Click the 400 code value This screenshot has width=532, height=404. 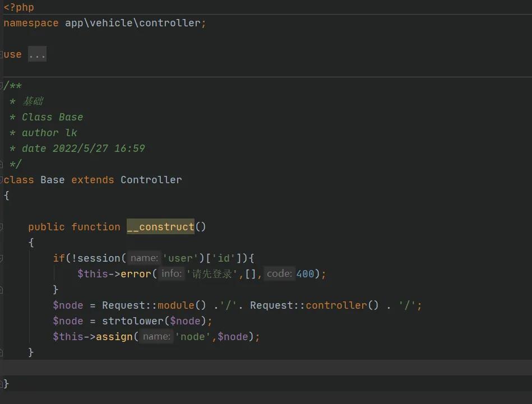305,274
